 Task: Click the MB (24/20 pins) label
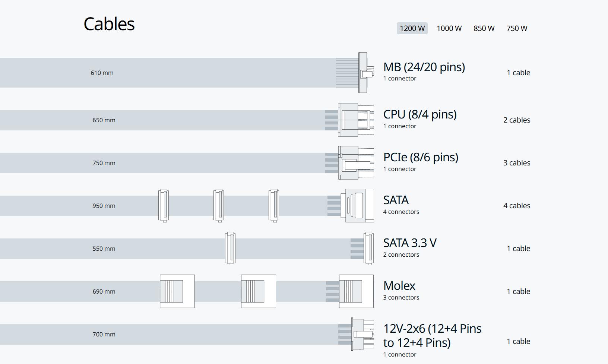tap(424, 67)
